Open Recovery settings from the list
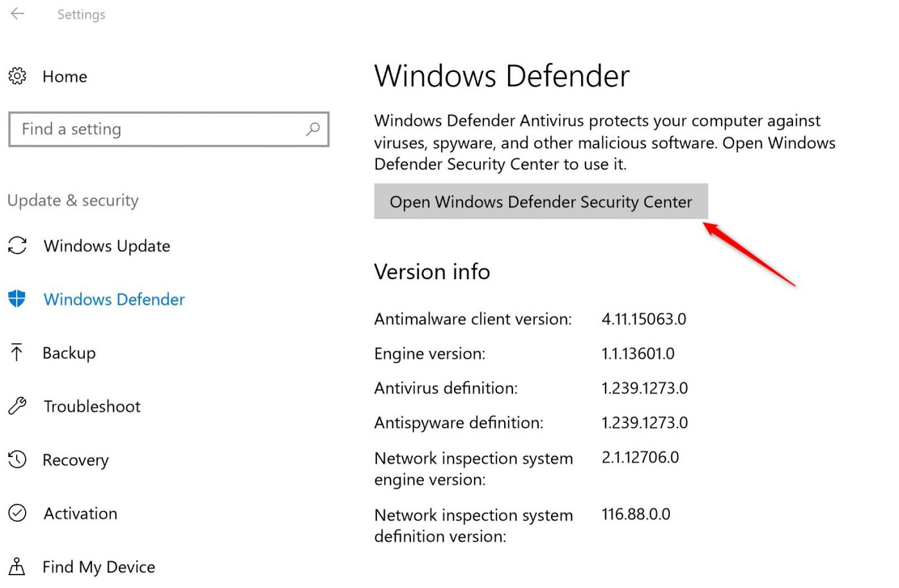The image size is (899, 588). (x=76, y=460)
